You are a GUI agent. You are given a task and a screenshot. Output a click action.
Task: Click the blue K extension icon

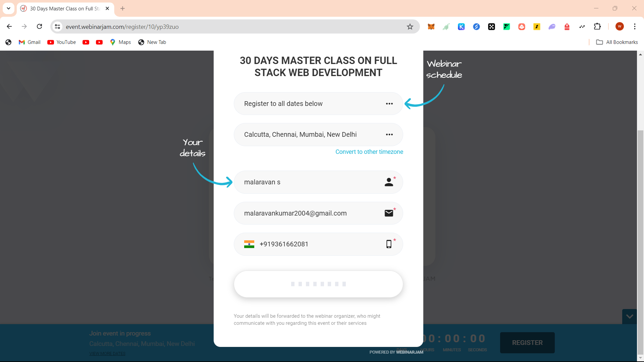point(461,27)
